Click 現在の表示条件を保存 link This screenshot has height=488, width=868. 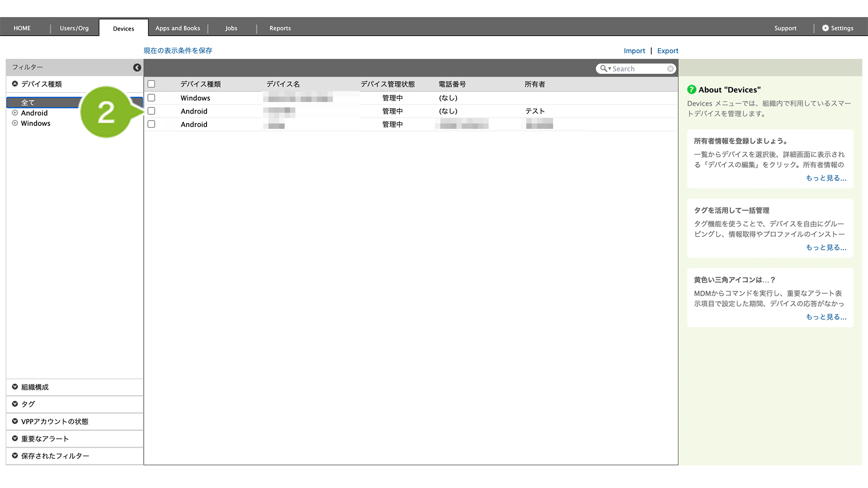point(178,50)
